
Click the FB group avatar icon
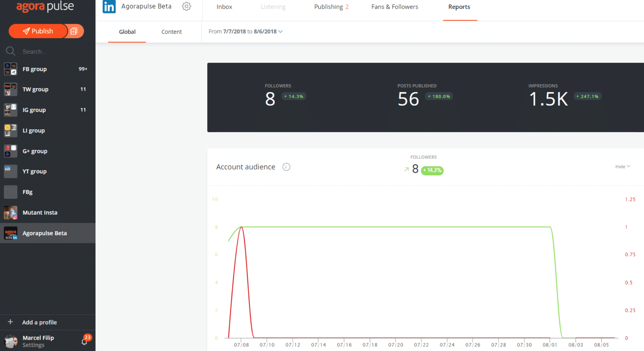pos(11,69)
